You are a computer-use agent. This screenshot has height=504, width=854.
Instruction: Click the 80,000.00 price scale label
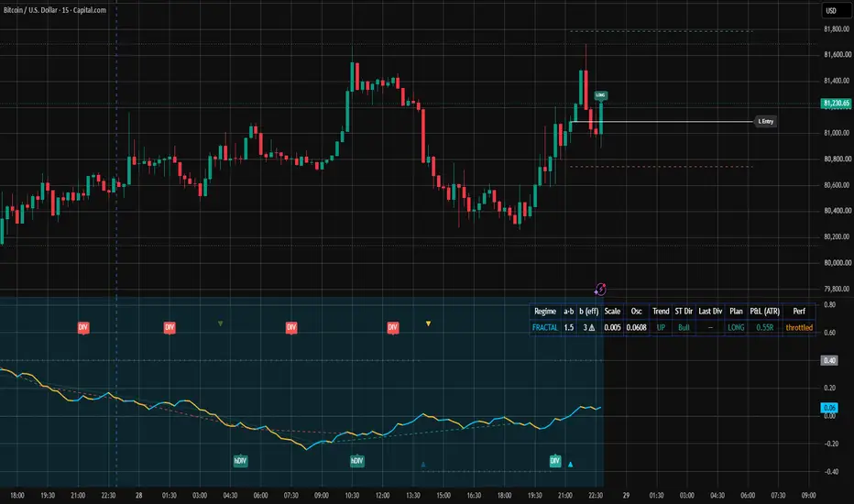tap(837, 263)
